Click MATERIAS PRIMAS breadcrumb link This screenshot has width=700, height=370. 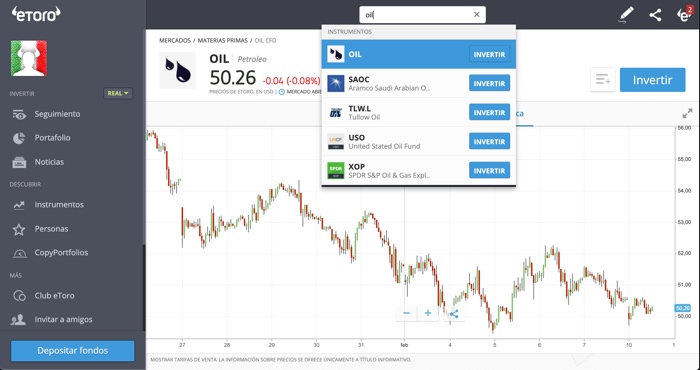222,40
